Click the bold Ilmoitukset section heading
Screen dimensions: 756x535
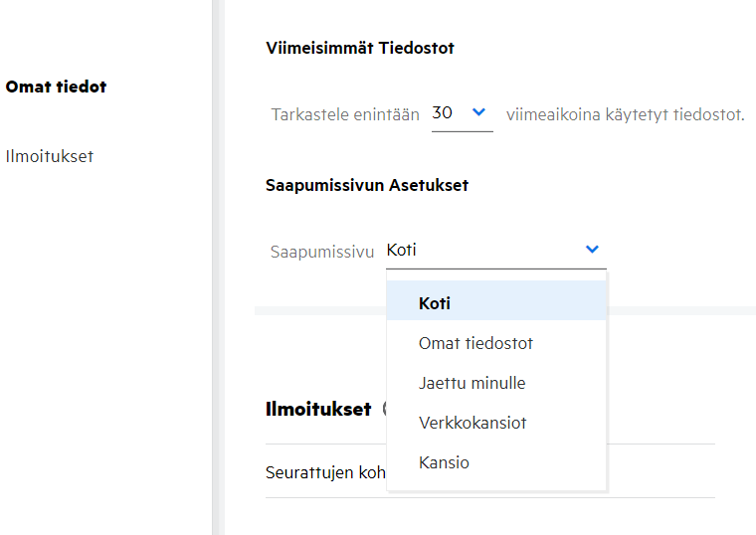318,409
